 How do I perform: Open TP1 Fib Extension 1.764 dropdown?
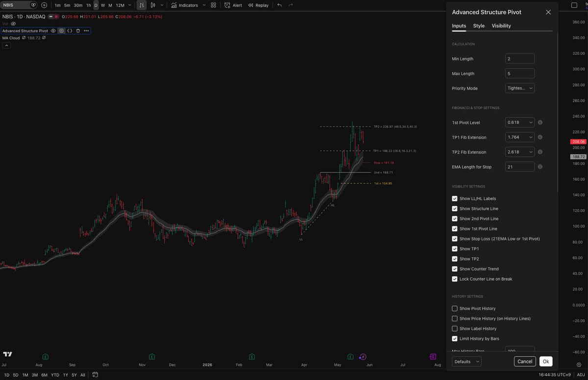coord(520,138)
